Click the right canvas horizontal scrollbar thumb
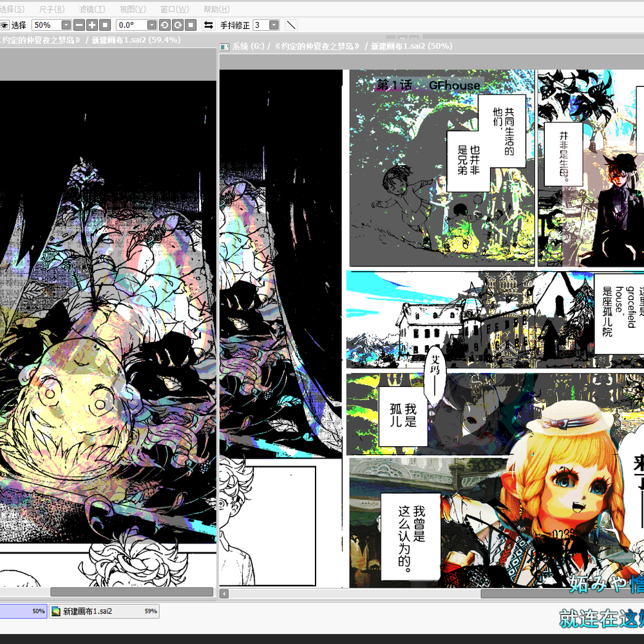This screenshot has width=644, height=644. tap(562, 594)
